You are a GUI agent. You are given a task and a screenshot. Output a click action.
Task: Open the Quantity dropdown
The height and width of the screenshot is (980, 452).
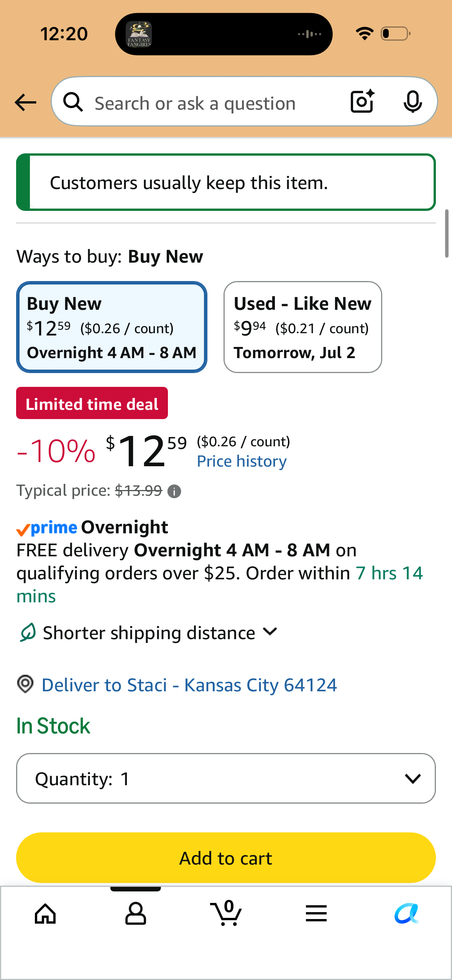(226, 778)
